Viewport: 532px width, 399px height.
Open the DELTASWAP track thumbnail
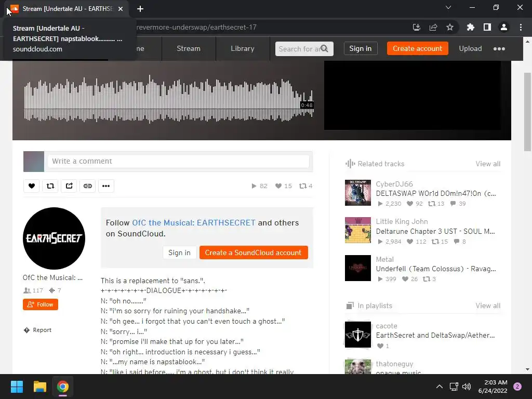(358, 193)
